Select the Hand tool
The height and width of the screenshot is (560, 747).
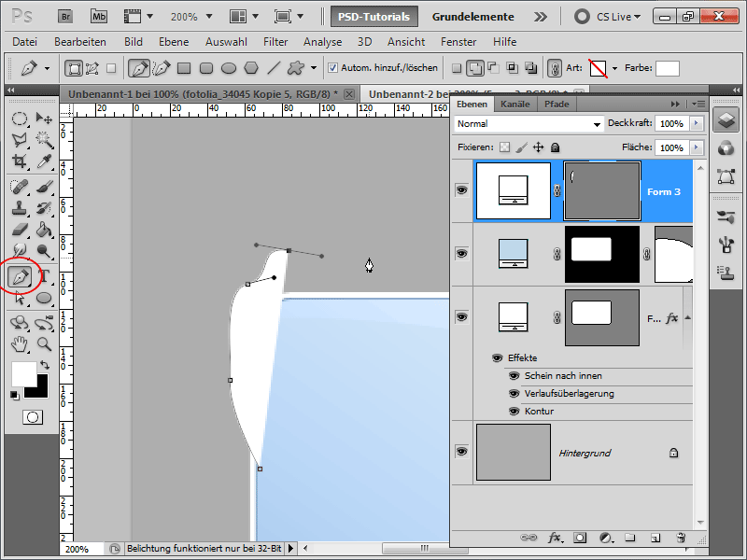19,343
